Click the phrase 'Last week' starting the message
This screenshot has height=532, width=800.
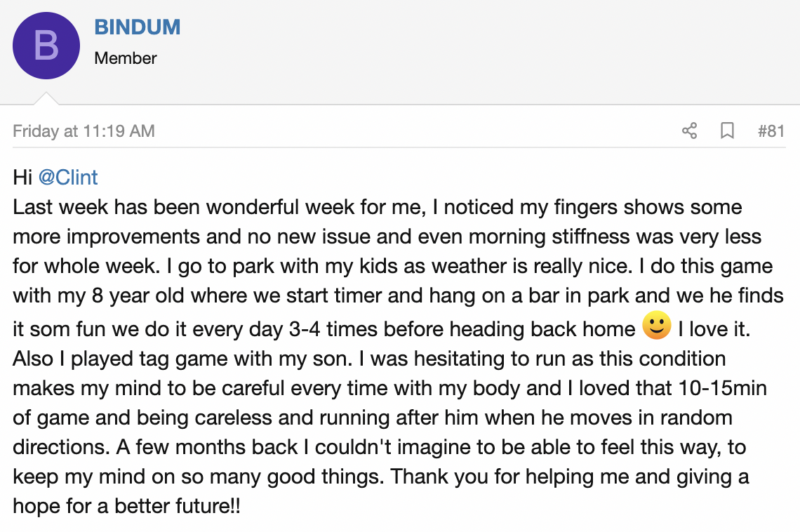[60, 207]
